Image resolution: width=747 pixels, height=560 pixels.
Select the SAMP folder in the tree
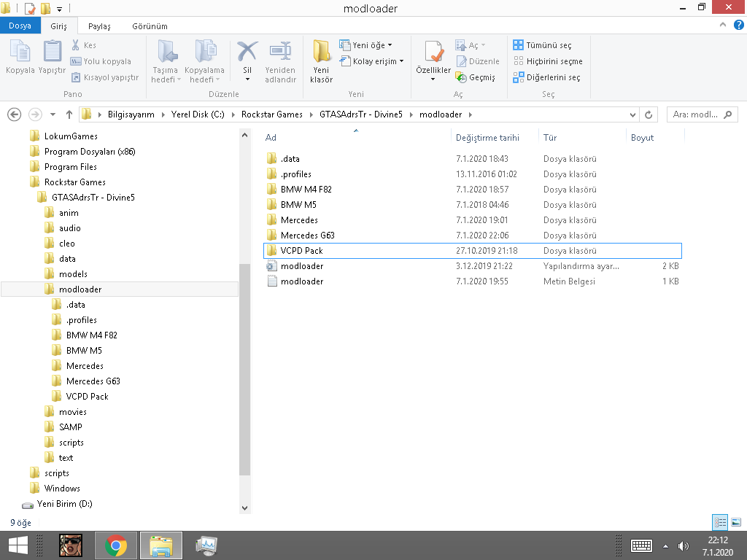[x=71, y=427]
